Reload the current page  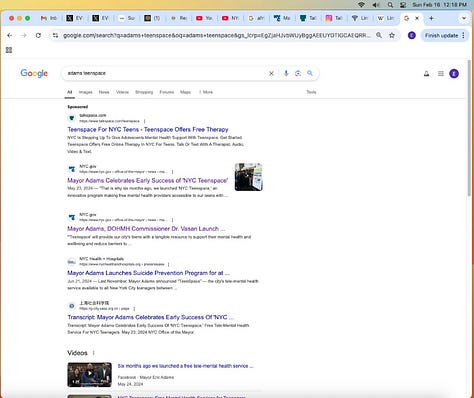pyautogui.click(x=38, y=35)
